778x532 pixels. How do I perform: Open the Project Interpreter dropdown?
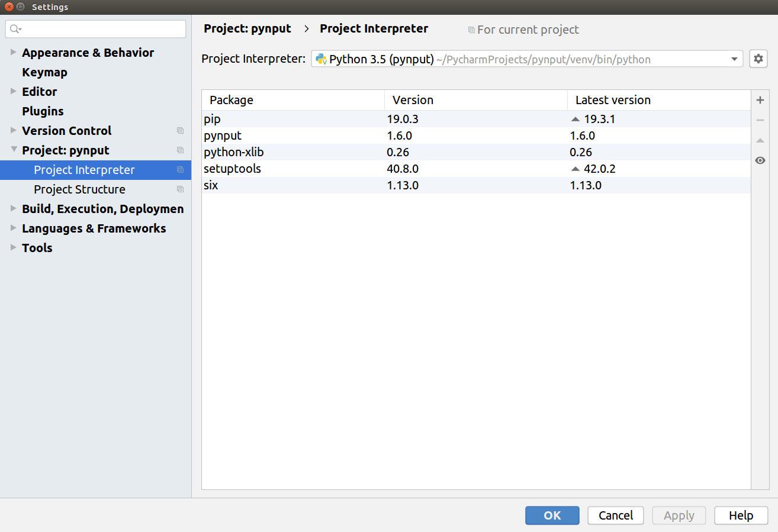(734, 59)
